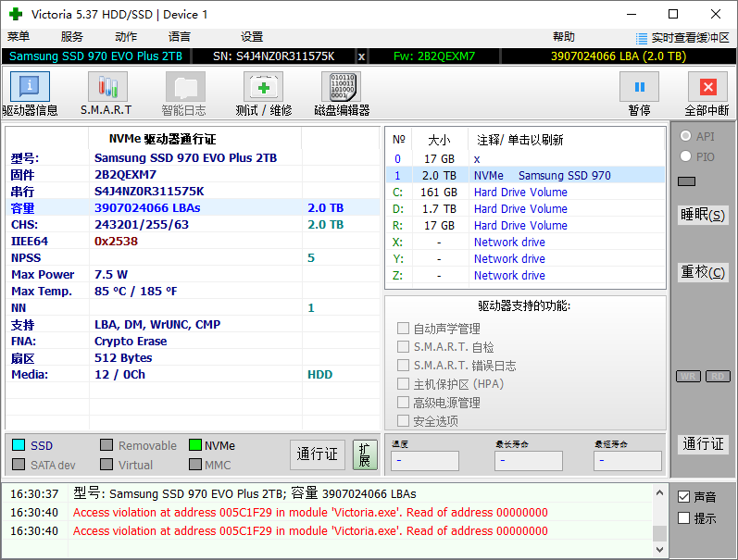Open the S.M.A.R.T icon
Image resolution: width=738 pixels, height=560 pixels.
point(107,87)
